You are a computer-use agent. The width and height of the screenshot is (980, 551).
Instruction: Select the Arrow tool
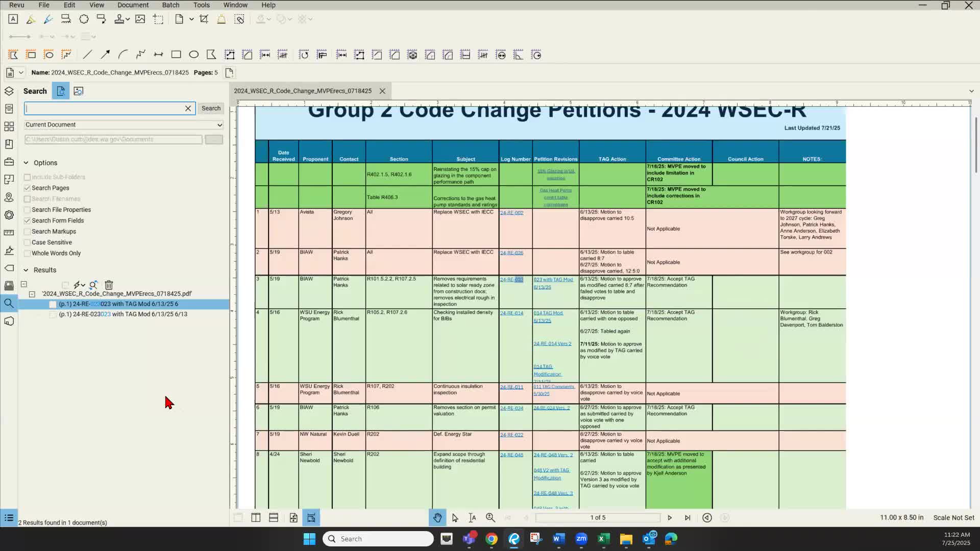click(x=105, y=55)
